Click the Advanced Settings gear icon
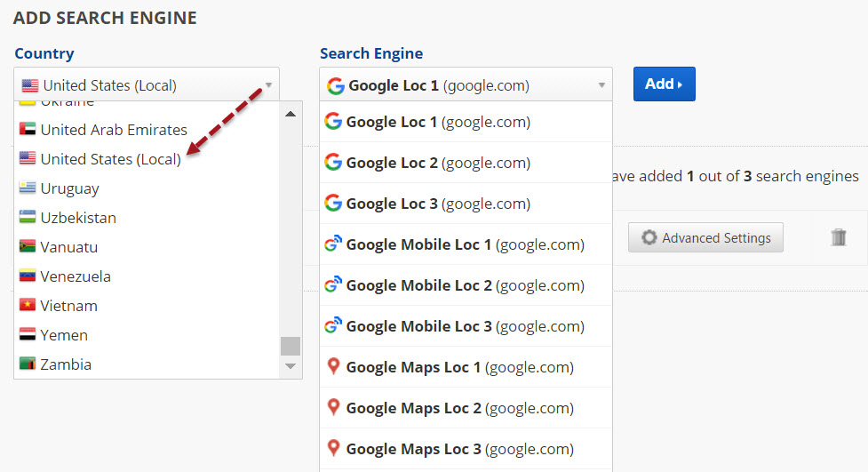Image resolution: width=868 pixels, height=472 pixels. click(649, 238)
